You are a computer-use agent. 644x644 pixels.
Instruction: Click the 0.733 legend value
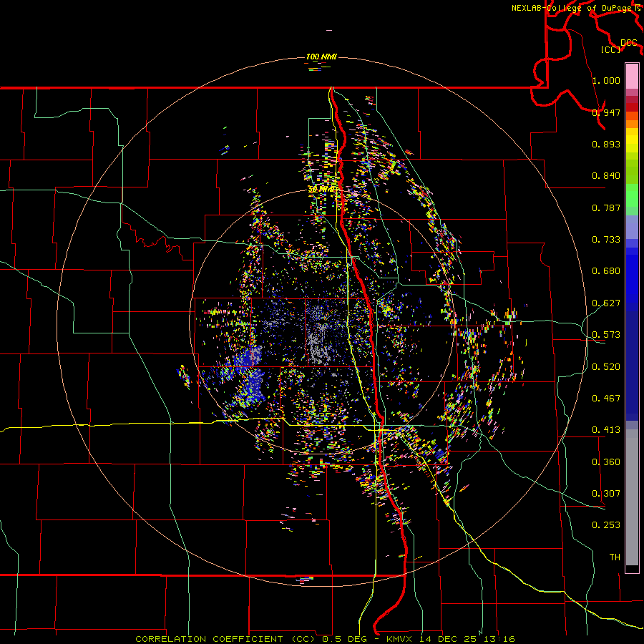tap(606, 240)
